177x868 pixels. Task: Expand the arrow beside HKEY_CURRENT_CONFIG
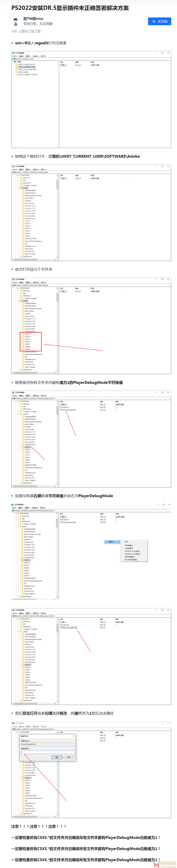click(15, 74)
